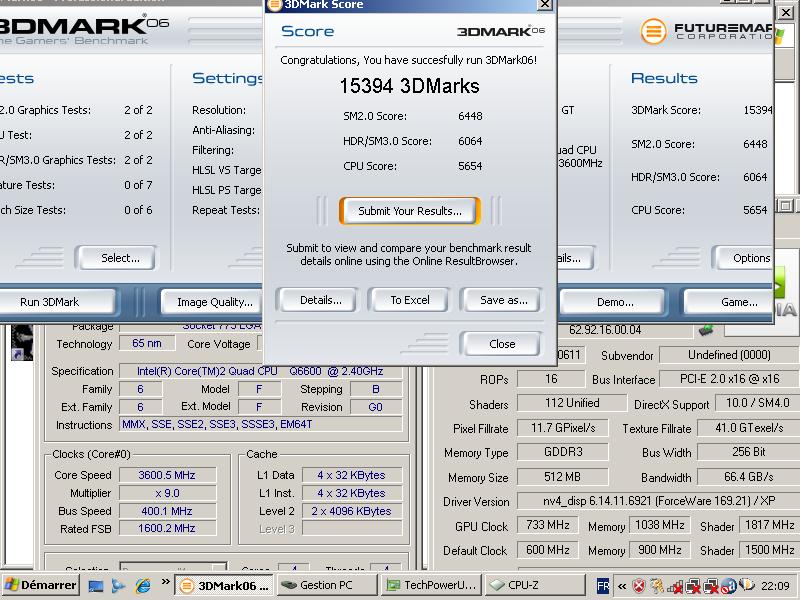The width and height of the screenshot is (800, 600).
Task: Click the Futuremark Corporation orange logo
Action: pos(653,31)
